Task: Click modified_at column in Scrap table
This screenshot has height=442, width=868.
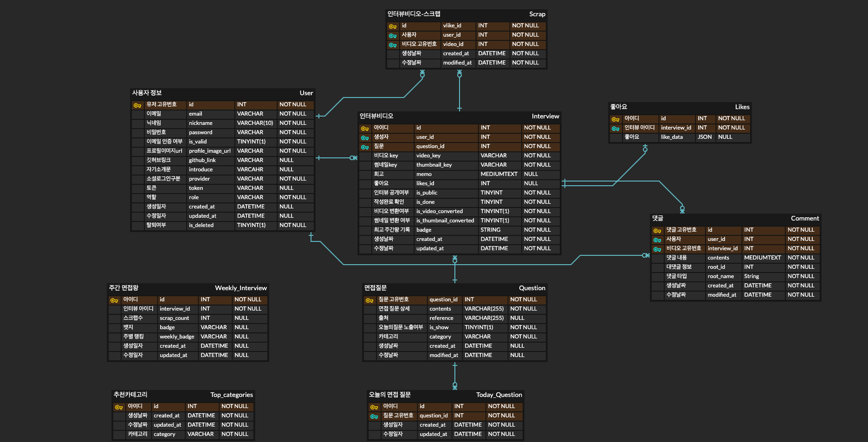Action: point(457,63)
